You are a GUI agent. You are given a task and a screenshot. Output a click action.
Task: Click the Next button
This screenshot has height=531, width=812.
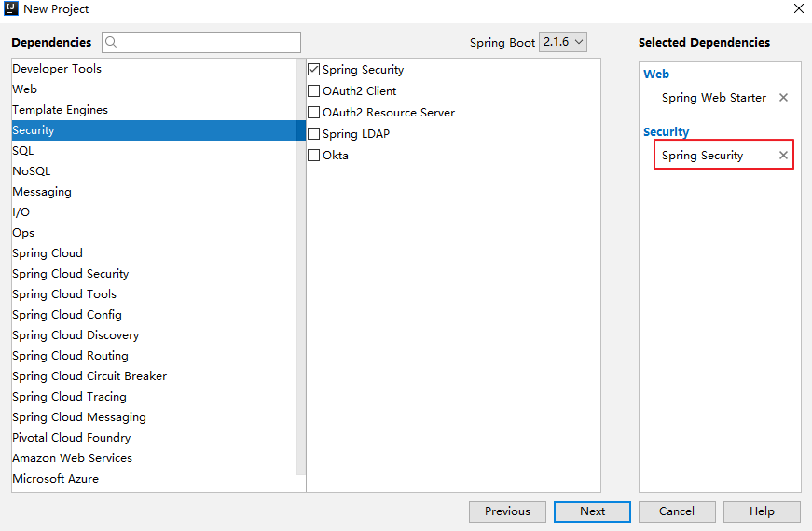592,511
